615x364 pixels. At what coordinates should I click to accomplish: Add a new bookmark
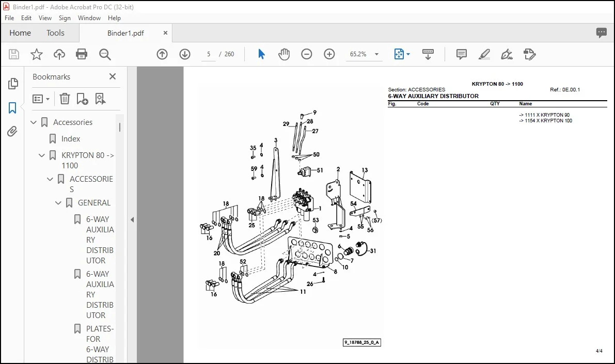click(83, 99)
